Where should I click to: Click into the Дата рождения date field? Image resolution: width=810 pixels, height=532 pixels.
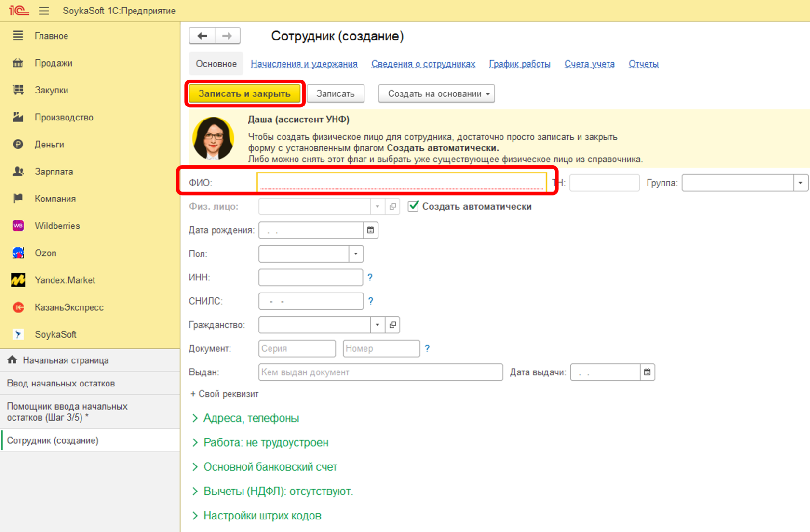click(311, 230)
